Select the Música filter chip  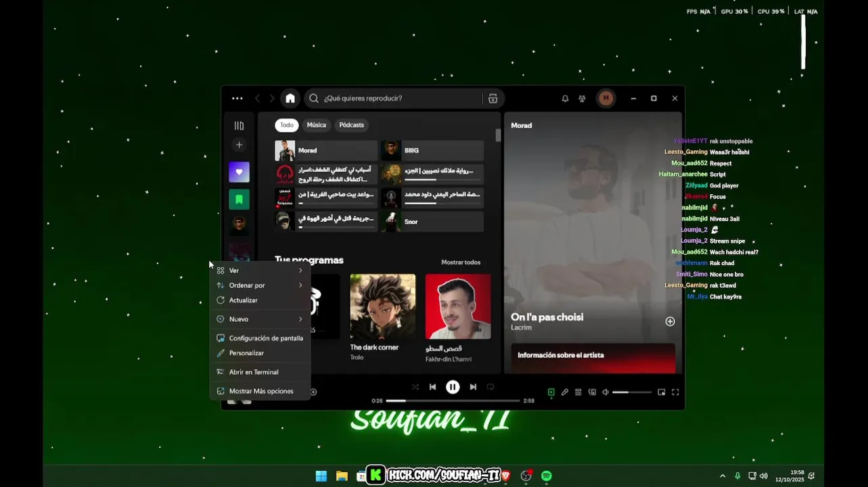tap(316, 125)
